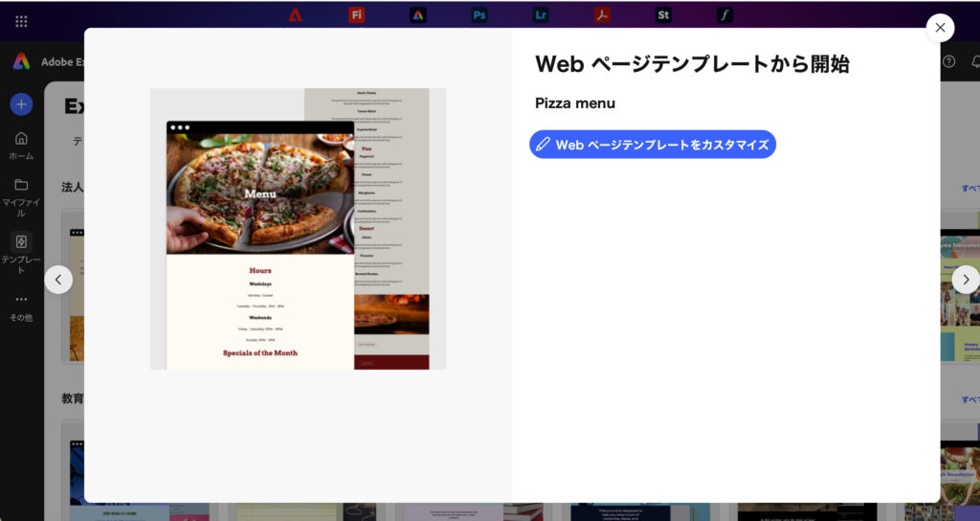Select テンプレート in the sidebar
The image size is (980, 521).
(x=21, y=251)
